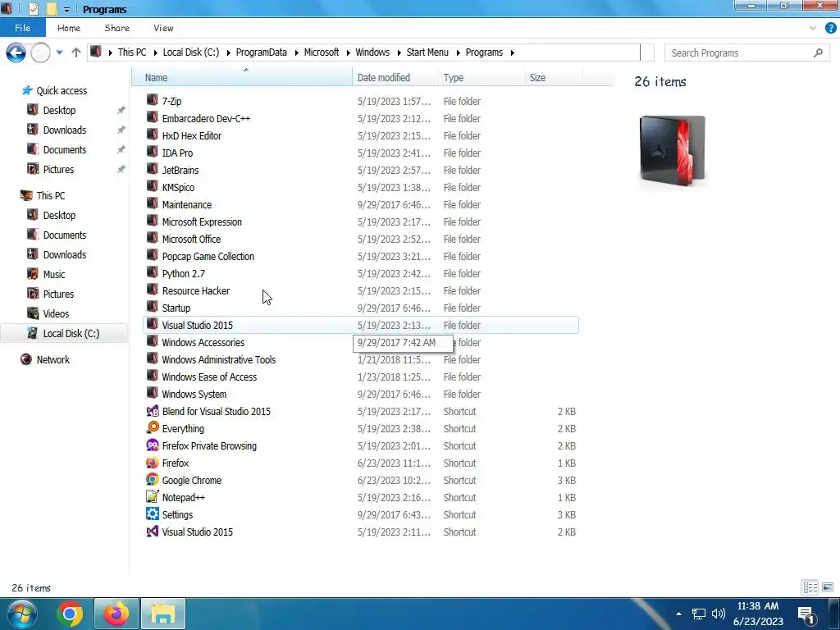Open recent locations dropdown arrow
The width and height of the screenshot is (840, 630).
click(59, 52)
